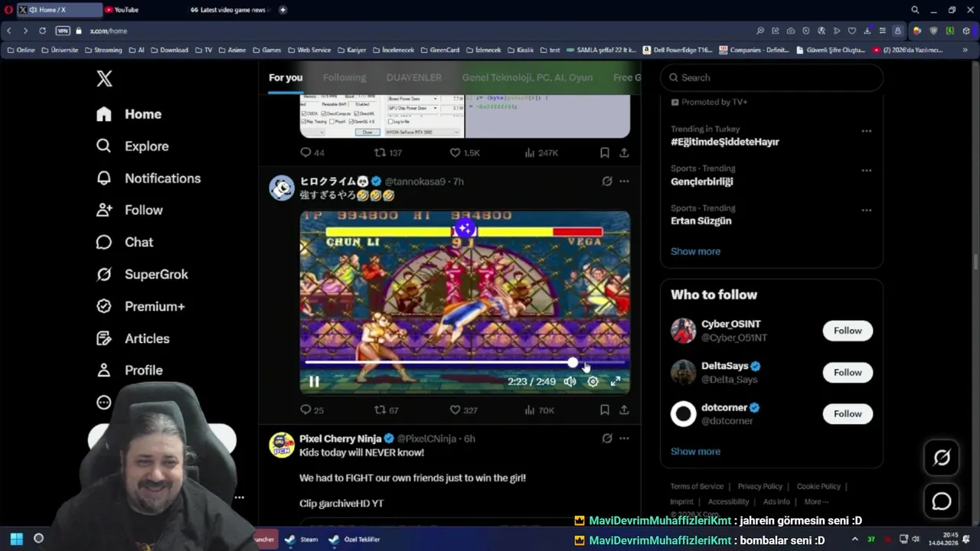Open more options on tannokasa9 post

(x=624, y=181)
